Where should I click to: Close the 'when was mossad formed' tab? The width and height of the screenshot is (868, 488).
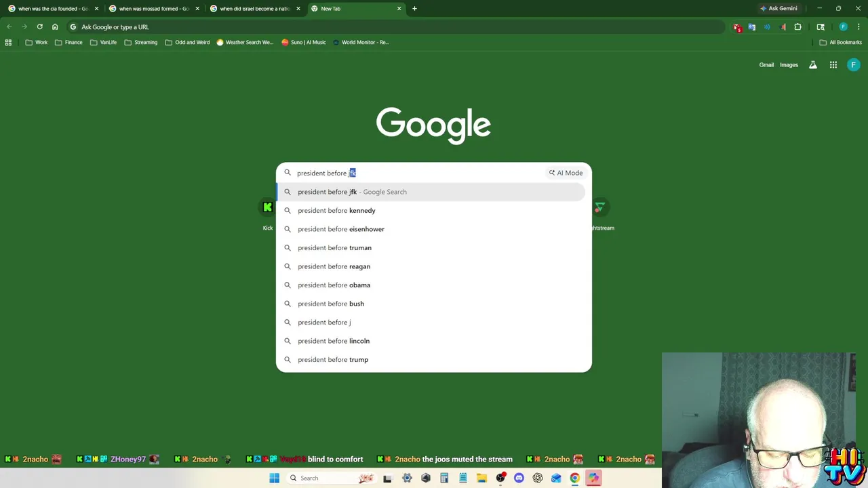click(197, 9)
